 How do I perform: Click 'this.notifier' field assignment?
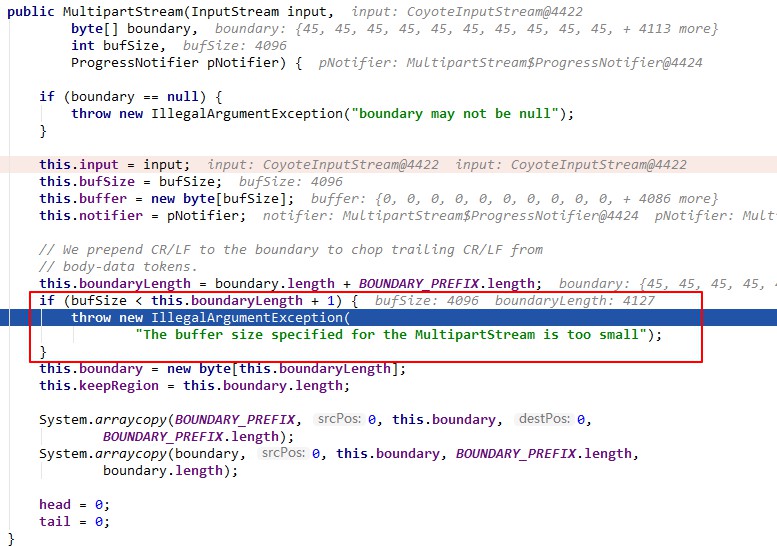click(91, 216)
